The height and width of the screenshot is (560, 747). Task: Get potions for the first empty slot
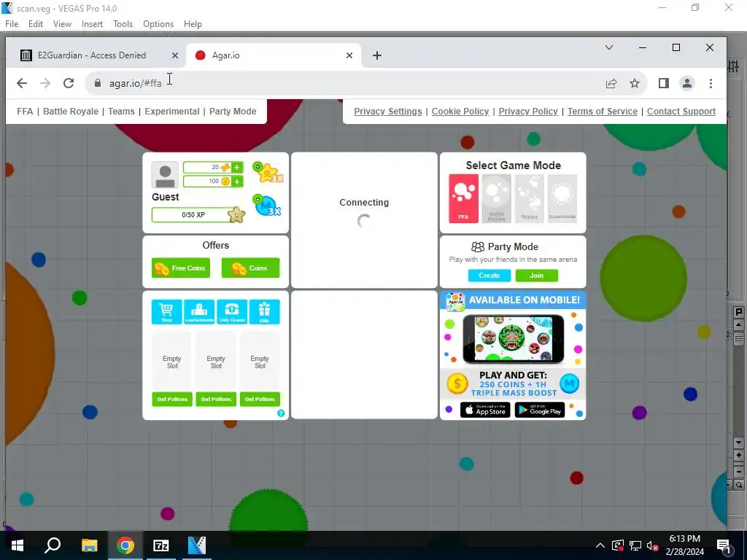(x=172, y=399)
